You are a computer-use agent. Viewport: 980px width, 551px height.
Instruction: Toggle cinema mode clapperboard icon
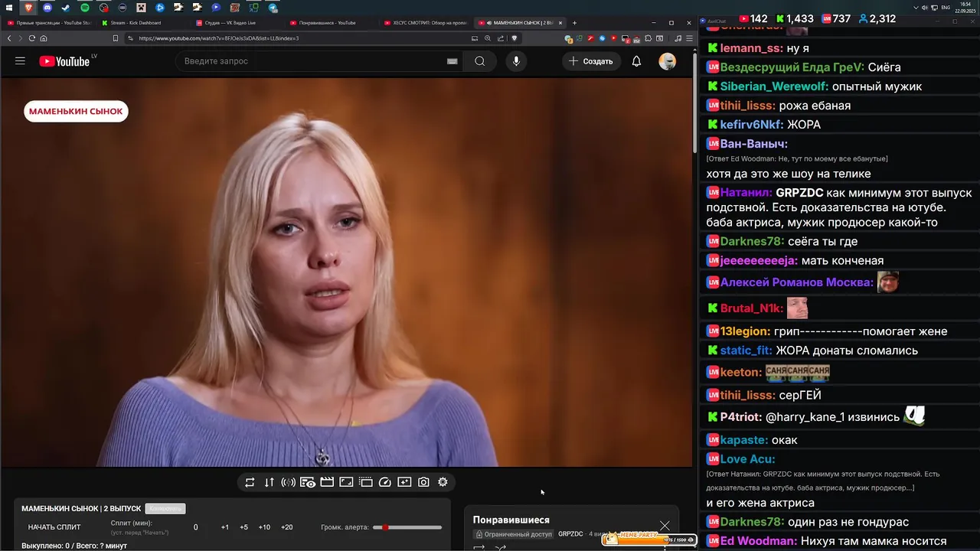[x=327, y=482]
